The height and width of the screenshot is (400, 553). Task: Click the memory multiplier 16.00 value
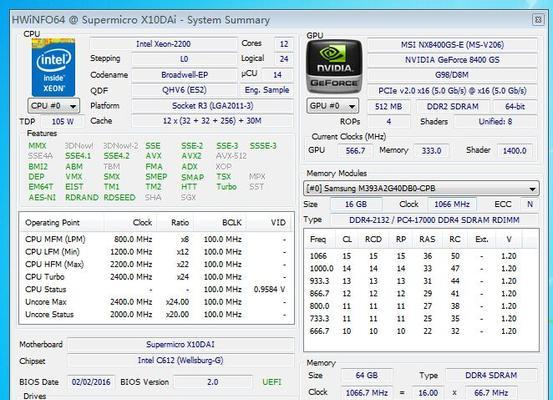point(428,393)
